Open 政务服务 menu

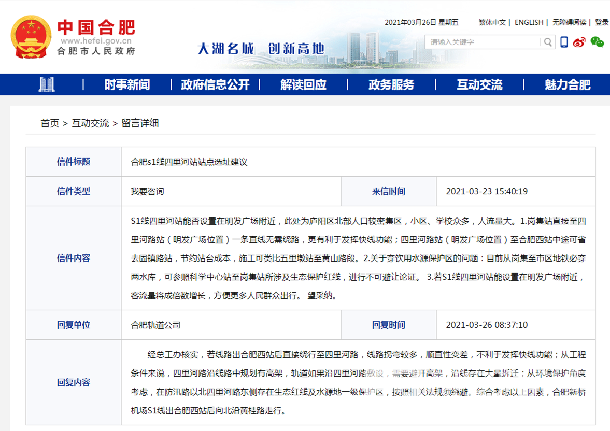pyautogui.click(x=391, y=84)
